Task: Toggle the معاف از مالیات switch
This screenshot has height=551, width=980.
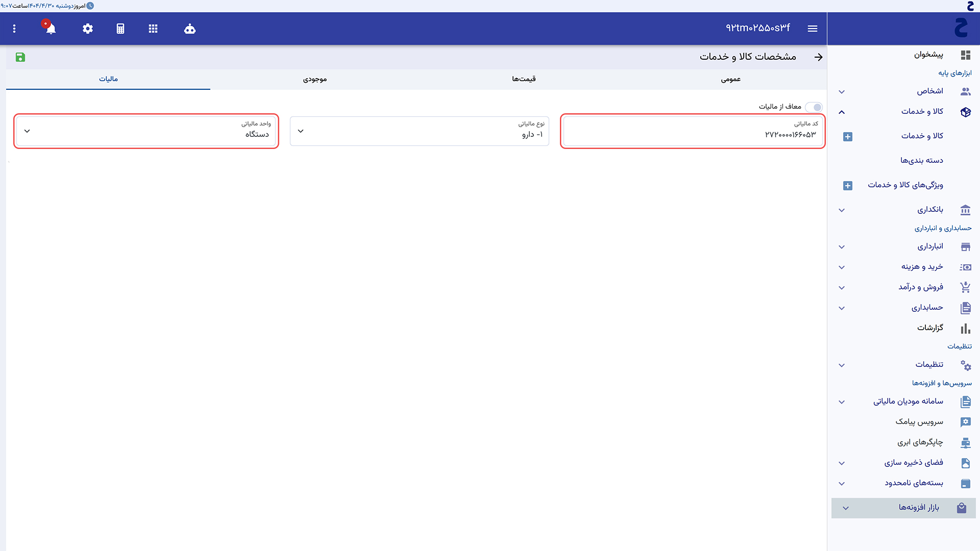Action: click(x=814, y=107)
